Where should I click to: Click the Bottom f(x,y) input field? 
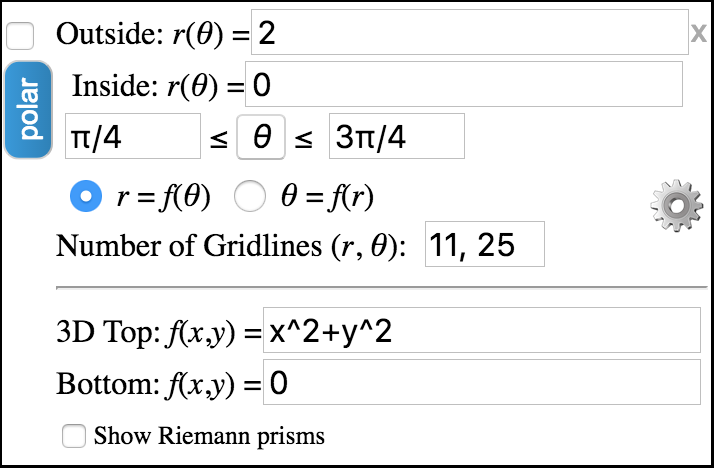[x=482, y=382]
